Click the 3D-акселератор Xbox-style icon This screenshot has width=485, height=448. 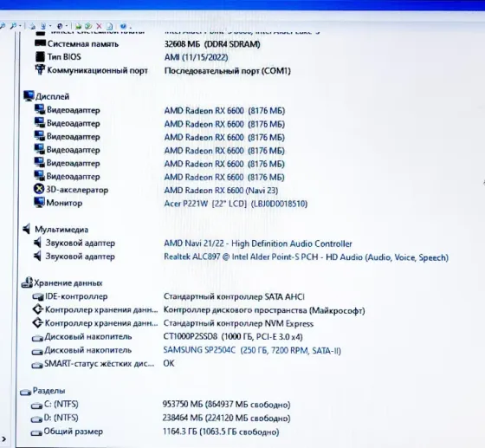39,190
